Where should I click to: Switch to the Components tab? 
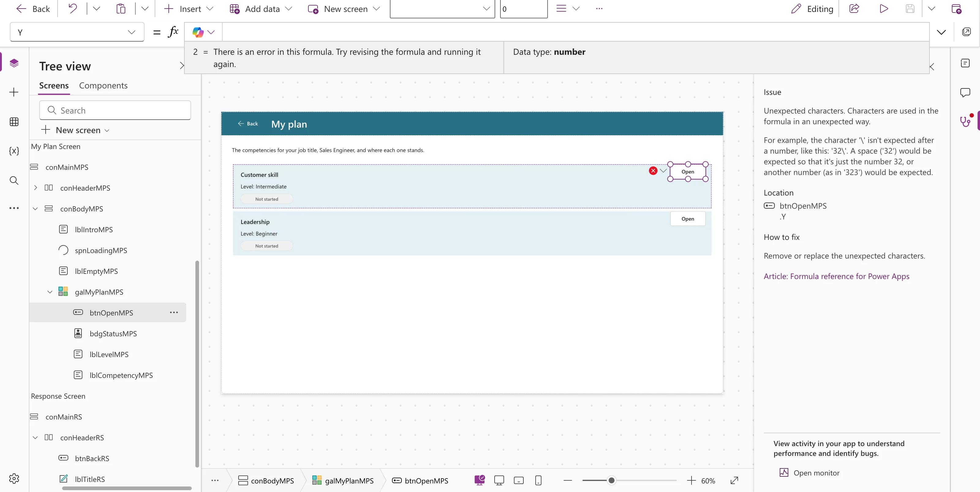click(103, 86)
